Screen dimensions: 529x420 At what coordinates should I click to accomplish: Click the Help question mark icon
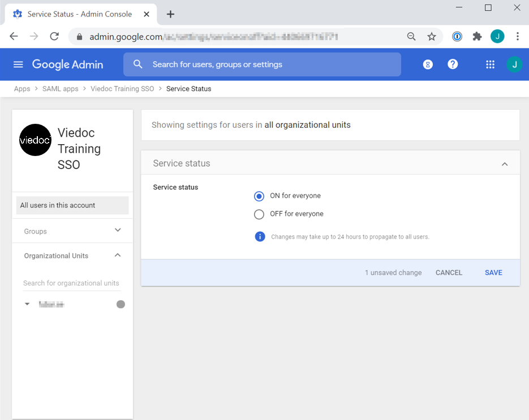pyautogui.click(x=453, y=64)
